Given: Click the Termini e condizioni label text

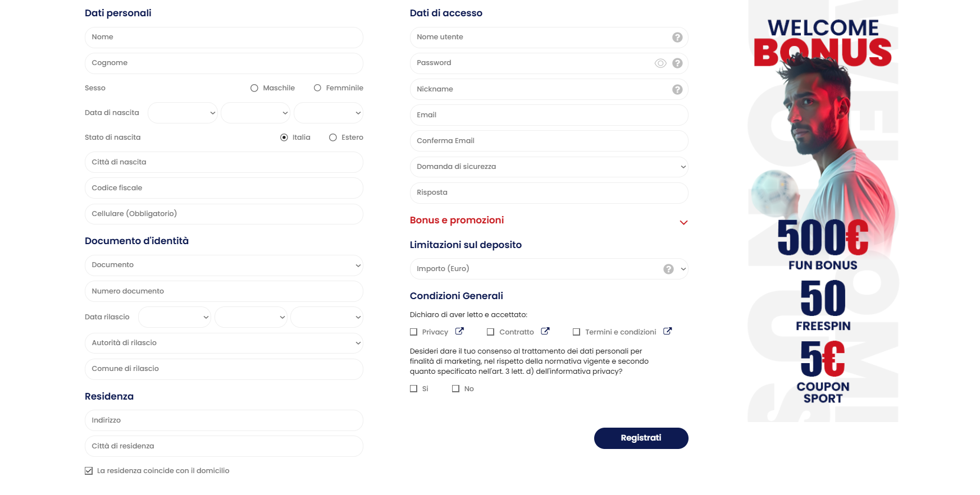Looking at the screenshot, I should [621, 332].
